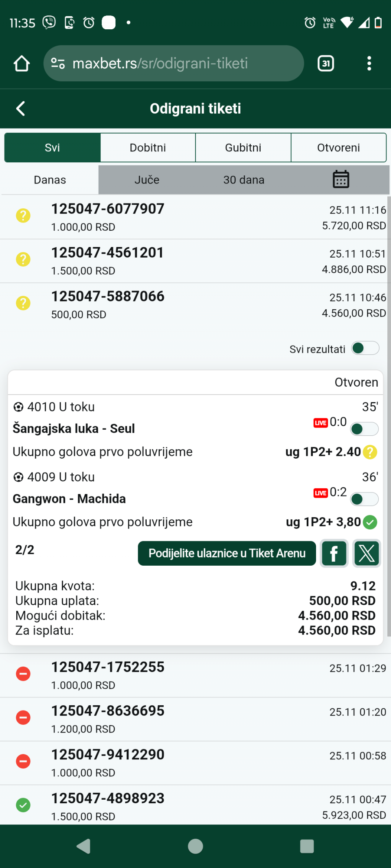Collapse ticket 125047-5887066
The image size is (391, 868).
pos(195,304)
